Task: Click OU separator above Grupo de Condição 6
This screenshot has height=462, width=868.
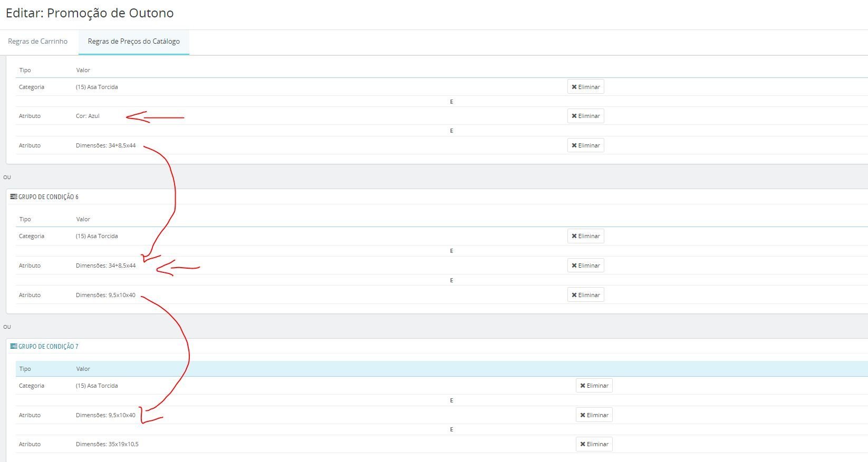Action: point(7,177)
